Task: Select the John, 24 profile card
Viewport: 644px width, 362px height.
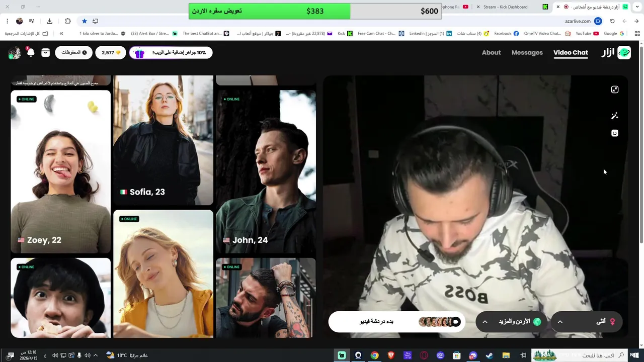Action: pyautogui.click(x=266, y=171)
